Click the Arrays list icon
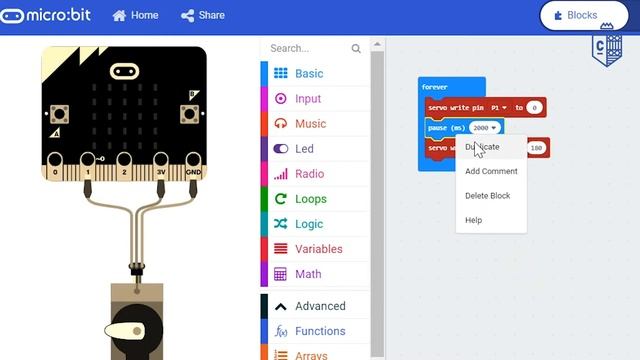640x360 pixels. (x=280, y=355)
